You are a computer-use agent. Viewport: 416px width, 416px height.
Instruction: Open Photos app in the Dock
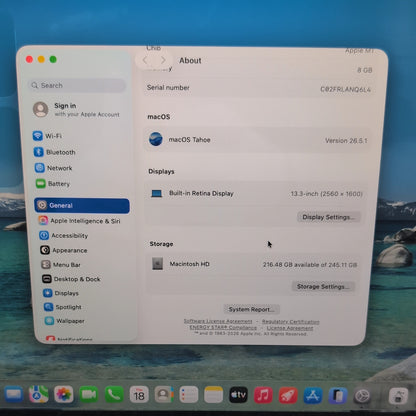[x=64, y=395]
